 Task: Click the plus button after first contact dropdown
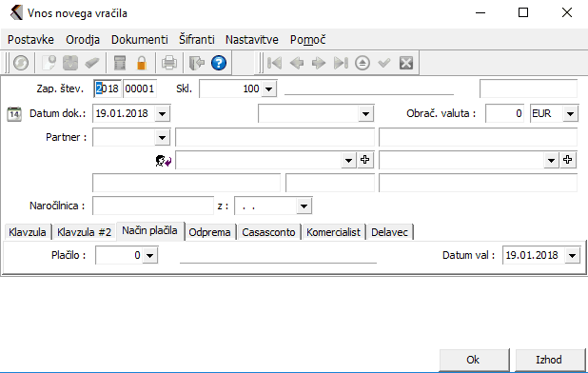coord(364,160)
